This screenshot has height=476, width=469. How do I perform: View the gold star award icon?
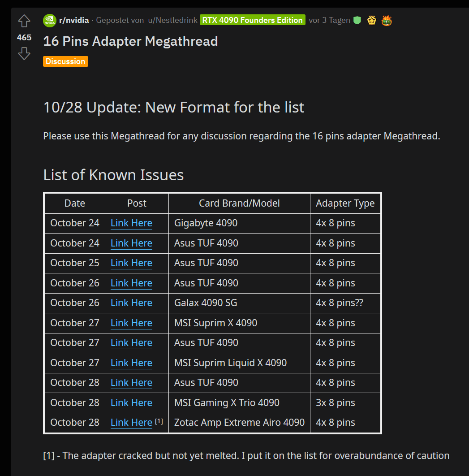point(372,20)
